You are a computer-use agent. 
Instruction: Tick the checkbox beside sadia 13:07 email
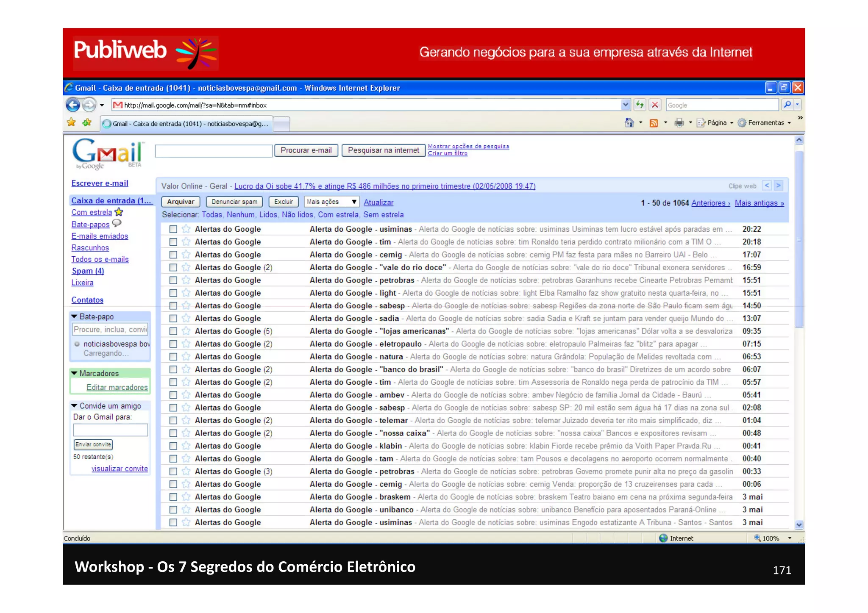tap(173, 318)
